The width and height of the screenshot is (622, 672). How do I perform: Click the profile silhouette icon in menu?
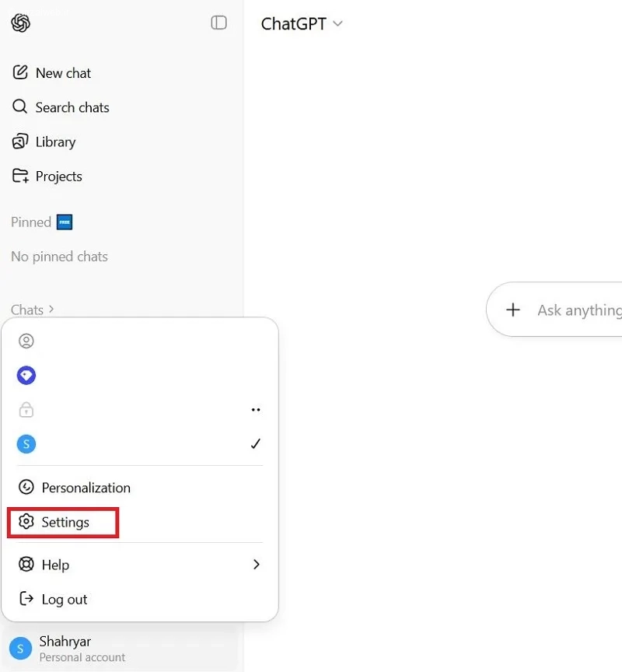coord(26,341)
